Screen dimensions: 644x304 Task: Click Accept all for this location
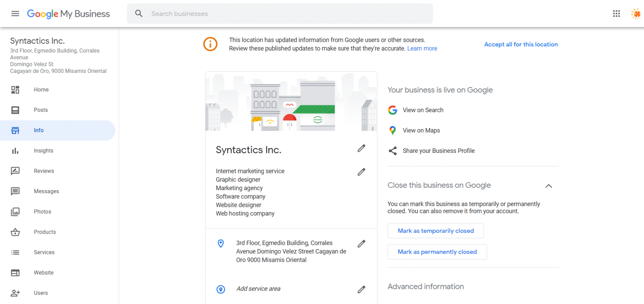click(x=521, y=44)
